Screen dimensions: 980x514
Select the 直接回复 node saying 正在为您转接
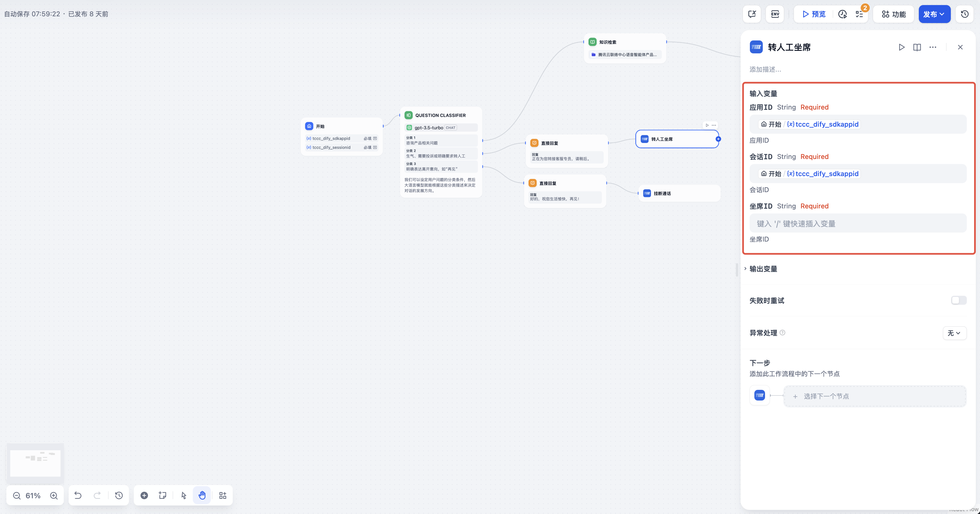coord(567,151)
